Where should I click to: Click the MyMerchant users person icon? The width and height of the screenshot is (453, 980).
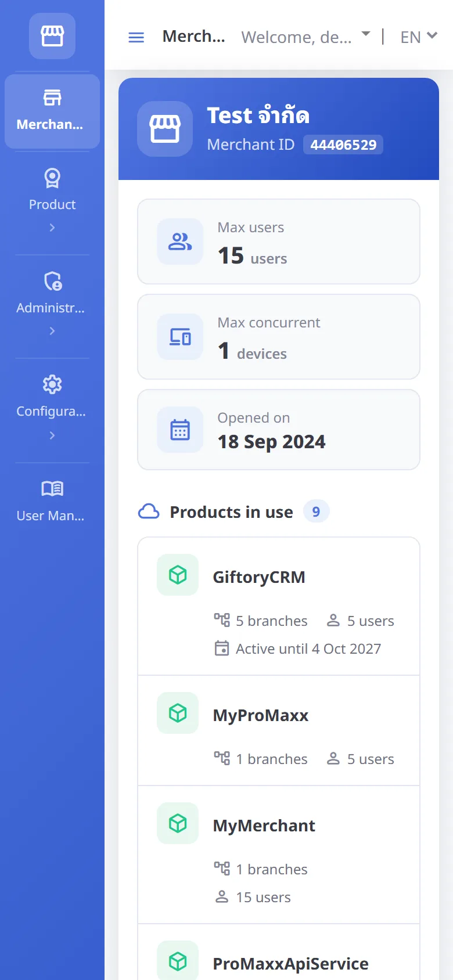[x=222, y=896]
